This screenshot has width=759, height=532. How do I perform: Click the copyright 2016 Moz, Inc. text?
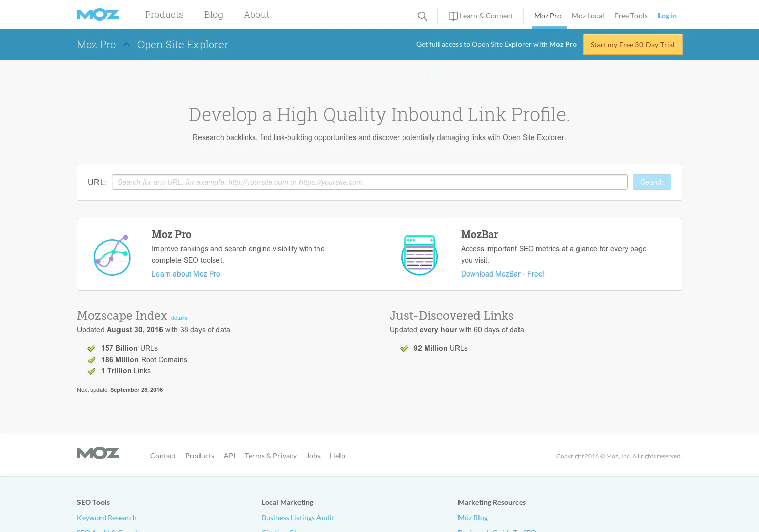(619, 456)
